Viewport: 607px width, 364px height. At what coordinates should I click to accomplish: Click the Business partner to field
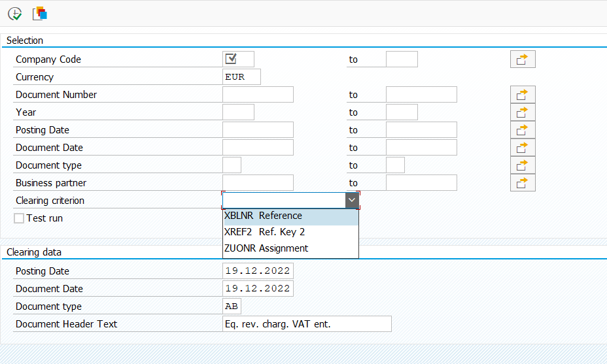(421, 182)
